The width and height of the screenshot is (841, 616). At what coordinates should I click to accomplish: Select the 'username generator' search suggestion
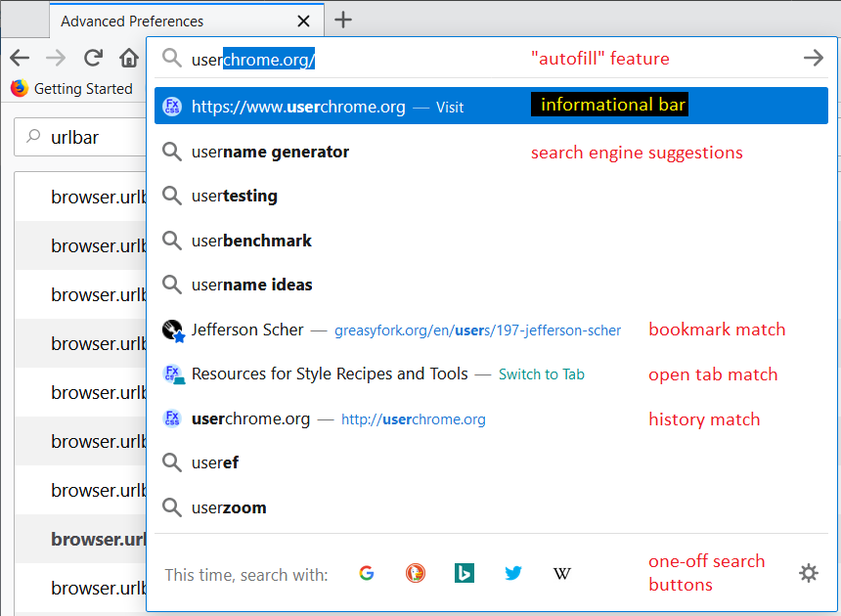[x=491, y=152]
